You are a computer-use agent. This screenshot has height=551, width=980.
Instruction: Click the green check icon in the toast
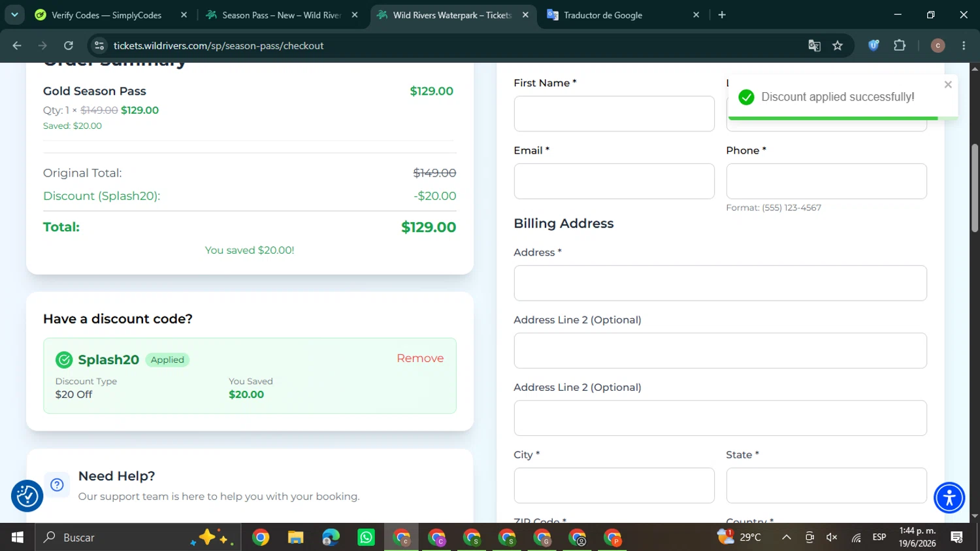click(746, 97)
